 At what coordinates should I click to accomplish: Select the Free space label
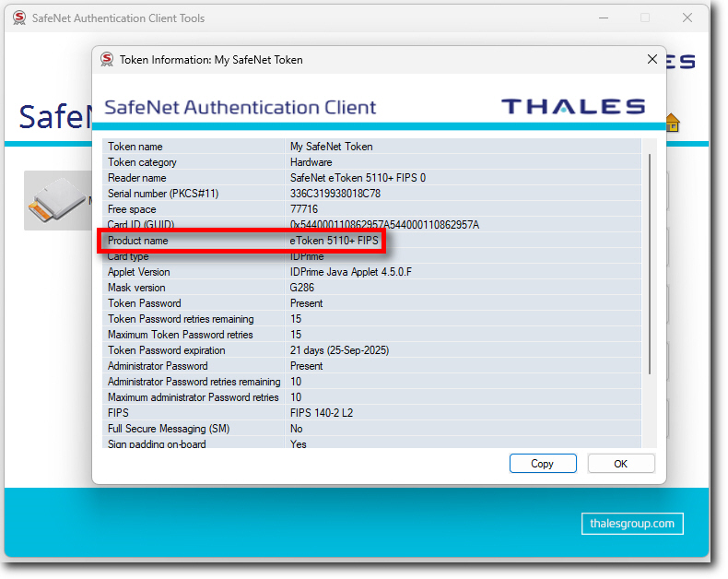(132, 209)
